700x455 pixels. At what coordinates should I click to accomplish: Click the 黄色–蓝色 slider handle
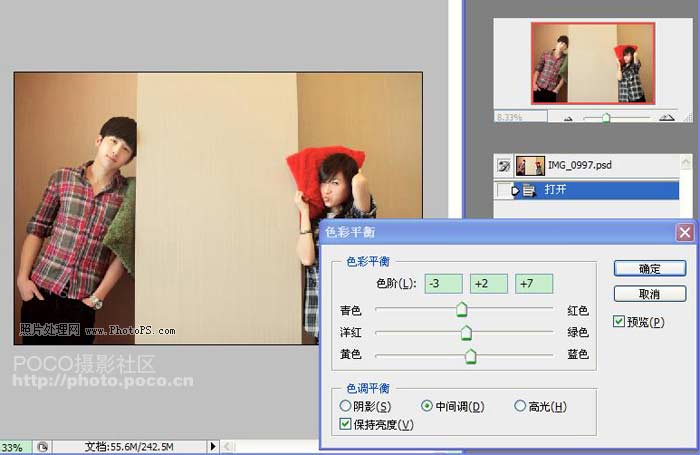470,355
